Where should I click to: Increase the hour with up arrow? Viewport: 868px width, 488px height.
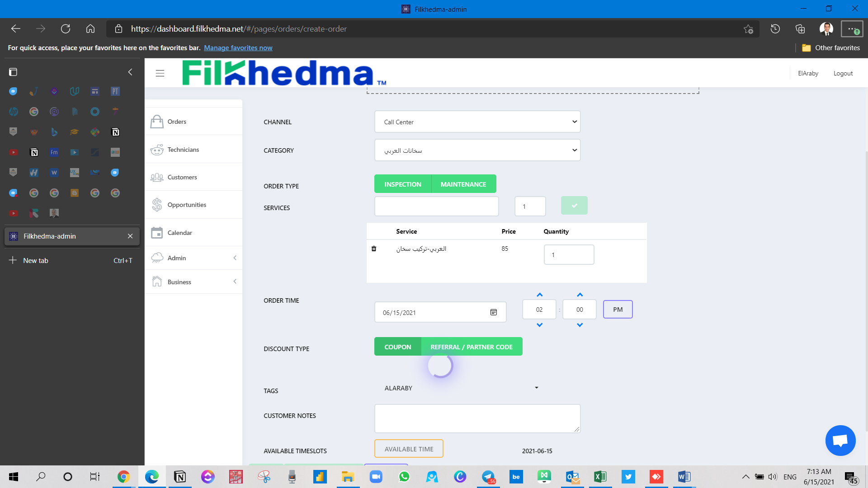pyautogui.click(x=539, y=295)
